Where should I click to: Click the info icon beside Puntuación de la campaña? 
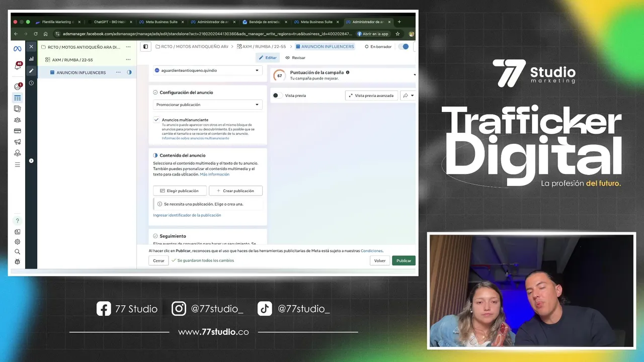pyautogui.click(x=348, y=72)
